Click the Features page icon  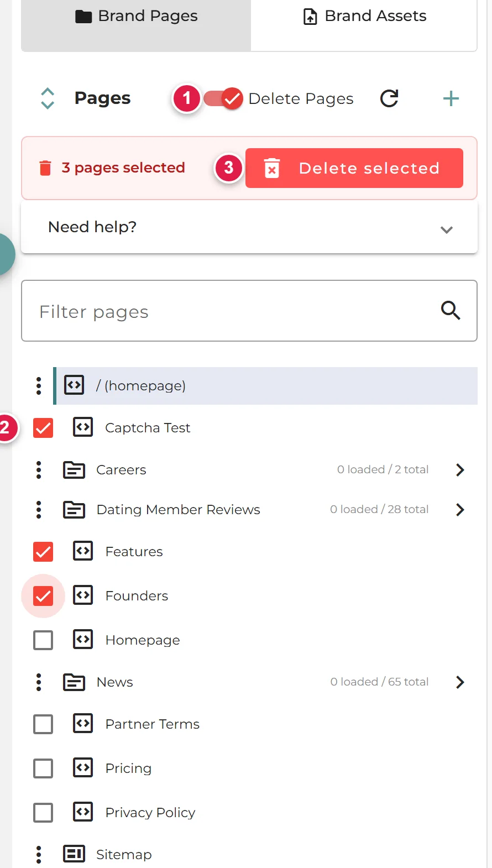click(83, 551)
